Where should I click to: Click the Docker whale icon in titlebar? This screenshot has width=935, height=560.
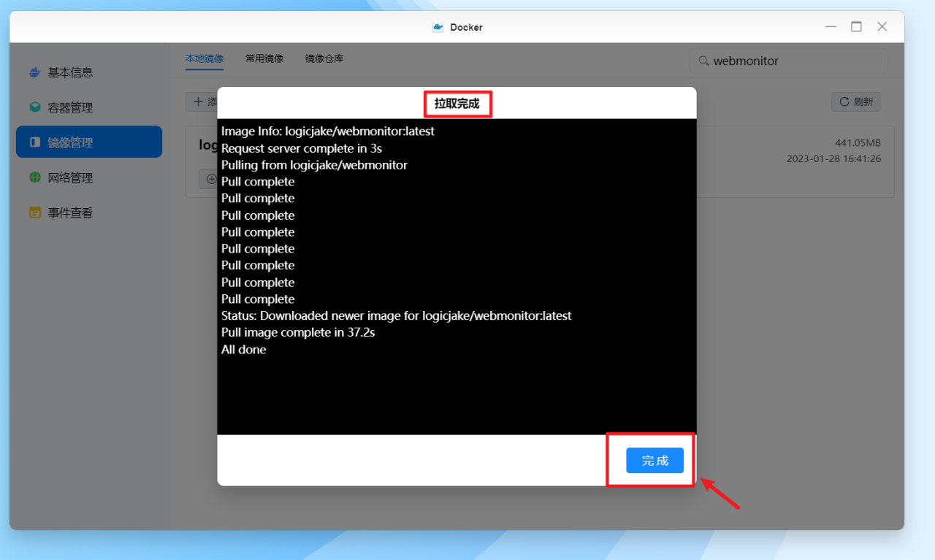click(438, 26)
